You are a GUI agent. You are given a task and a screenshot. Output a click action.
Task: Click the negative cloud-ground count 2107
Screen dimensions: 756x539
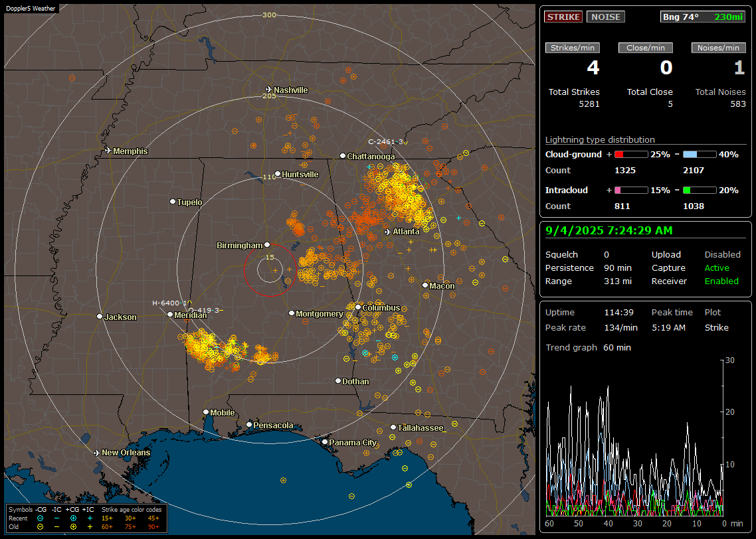694,171
